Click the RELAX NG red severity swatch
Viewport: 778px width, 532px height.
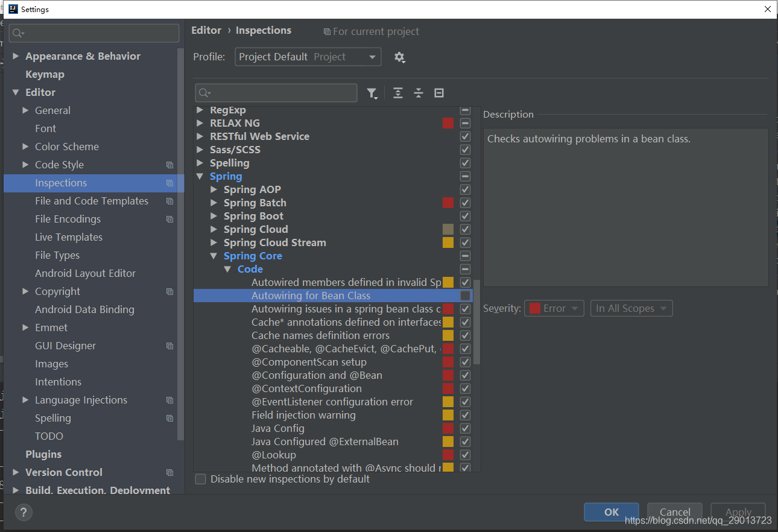pyautogui.click(x=448, y=123)
